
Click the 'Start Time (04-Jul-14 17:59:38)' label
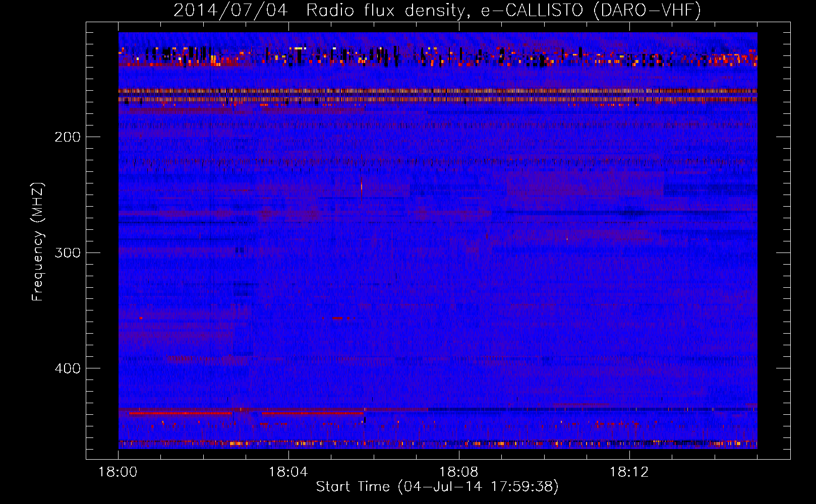(x=437, y=487)
